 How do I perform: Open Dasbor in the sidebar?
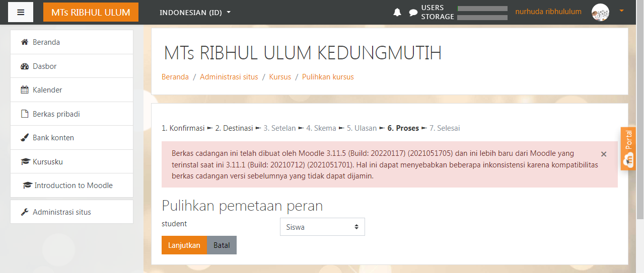tap(71, 66)
